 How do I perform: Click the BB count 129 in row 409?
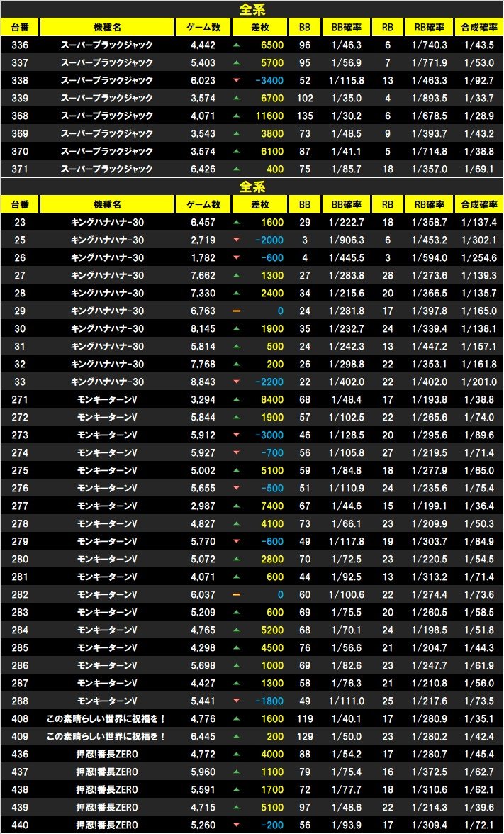click(x=305, y=737)
